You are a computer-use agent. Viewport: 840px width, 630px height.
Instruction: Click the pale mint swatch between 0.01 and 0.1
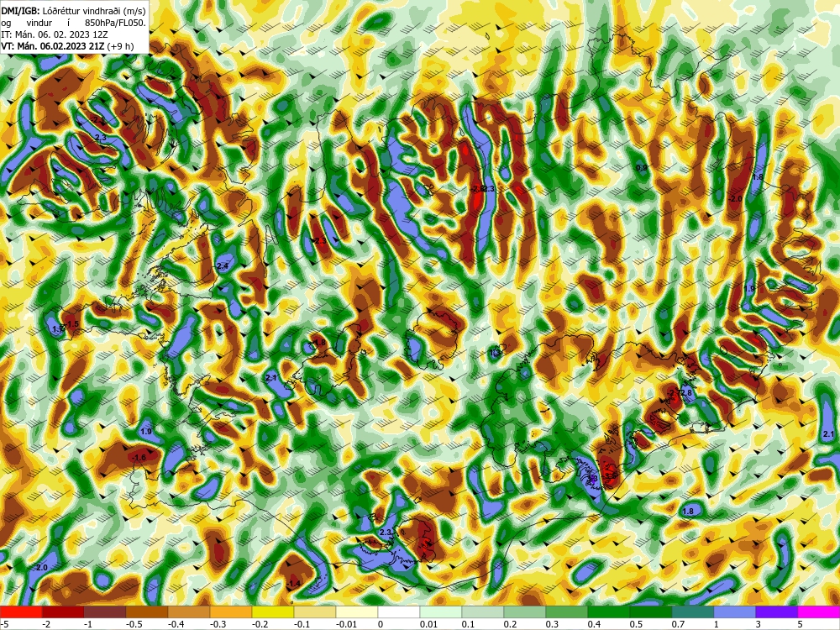(x=441, y=612)
